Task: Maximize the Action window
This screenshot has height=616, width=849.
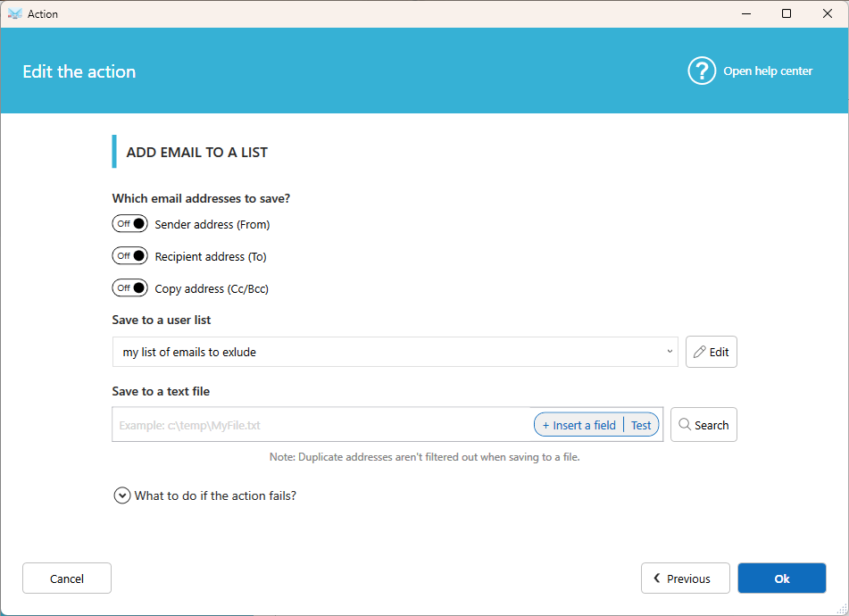Action: click(787, 13)
